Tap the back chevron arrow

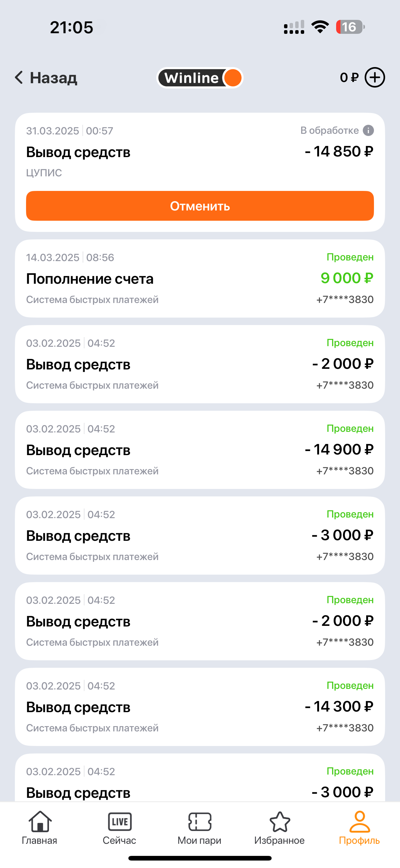coord(19,78)
